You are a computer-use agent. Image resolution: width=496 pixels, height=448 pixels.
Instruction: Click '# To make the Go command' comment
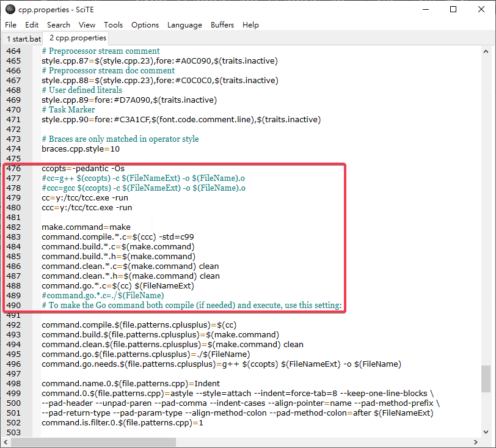tap(192, 305)
